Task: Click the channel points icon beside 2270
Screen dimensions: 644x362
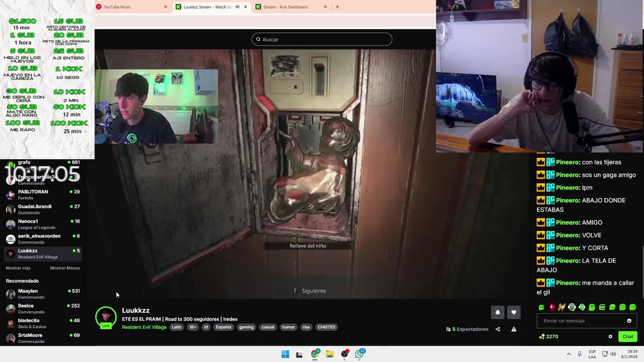Action: click(542, 337)
